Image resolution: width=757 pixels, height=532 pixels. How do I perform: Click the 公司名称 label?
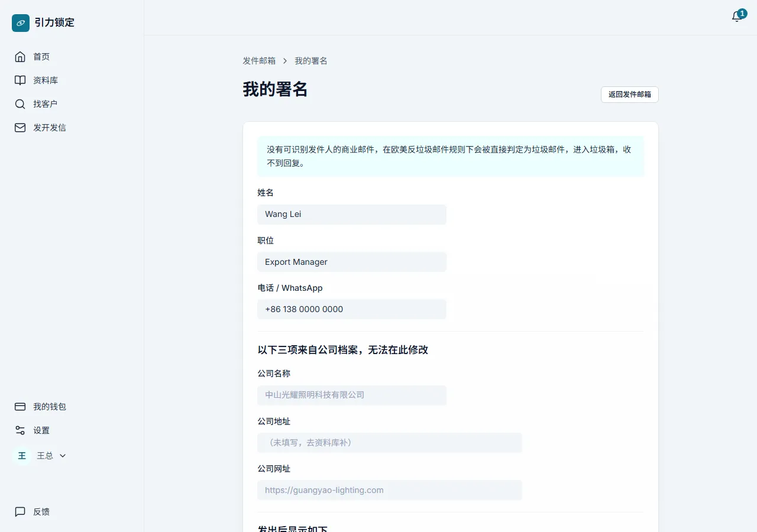(274, 374)
